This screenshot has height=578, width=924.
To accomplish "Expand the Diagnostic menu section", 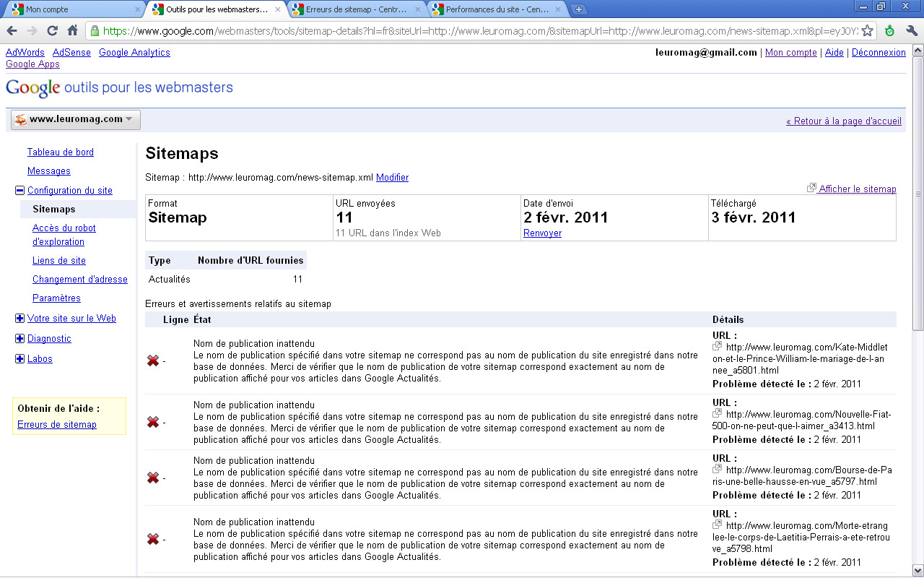I will click(19, 339).
